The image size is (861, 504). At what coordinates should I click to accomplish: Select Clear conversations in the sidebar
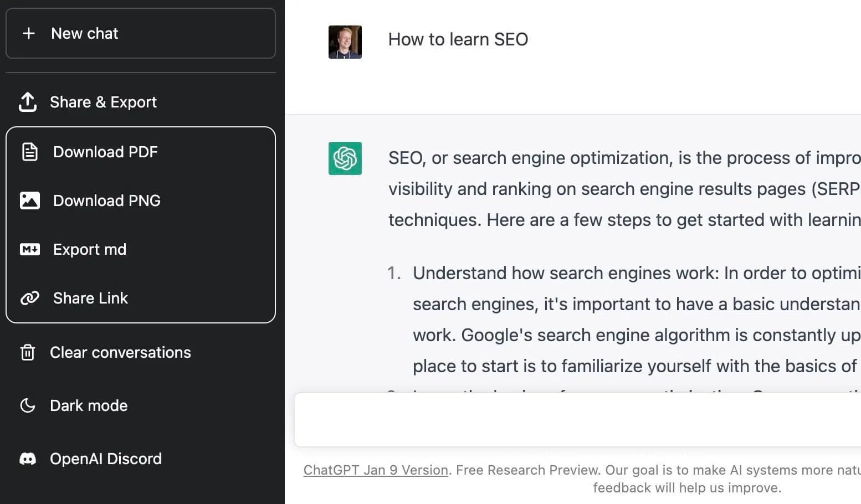click(120, 352)
